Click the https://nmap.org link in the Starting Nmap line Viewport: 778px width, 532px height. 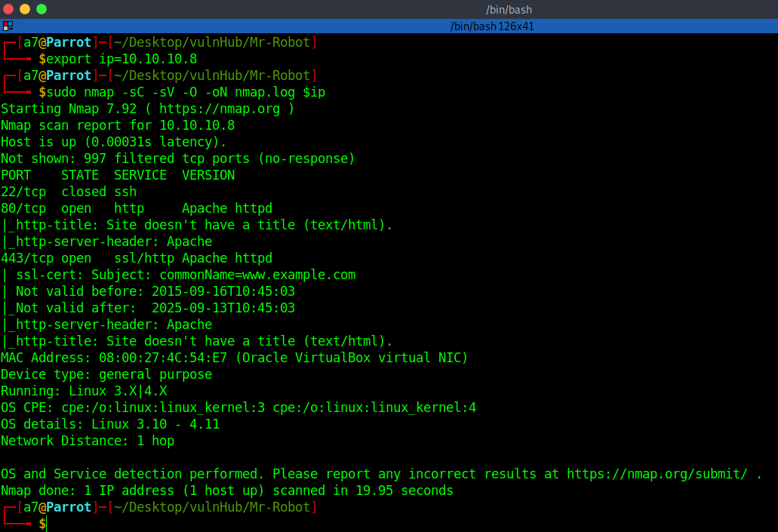coord(220,109)
